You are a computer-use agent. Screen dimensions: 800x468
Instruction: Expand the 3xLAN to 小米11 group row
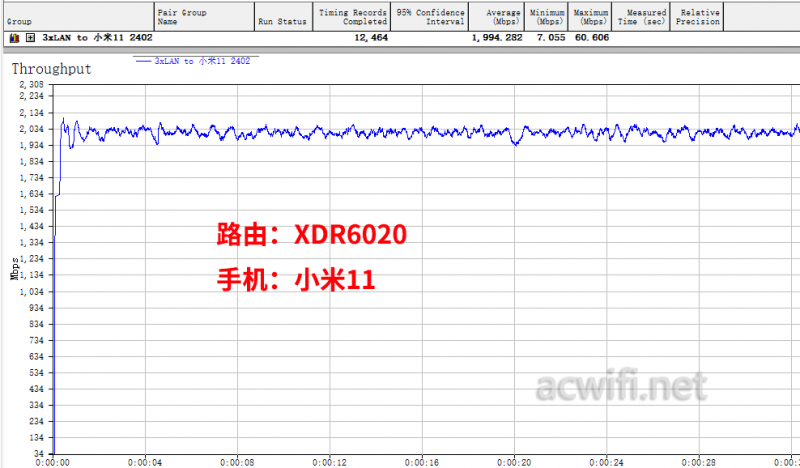pos(31,38)
